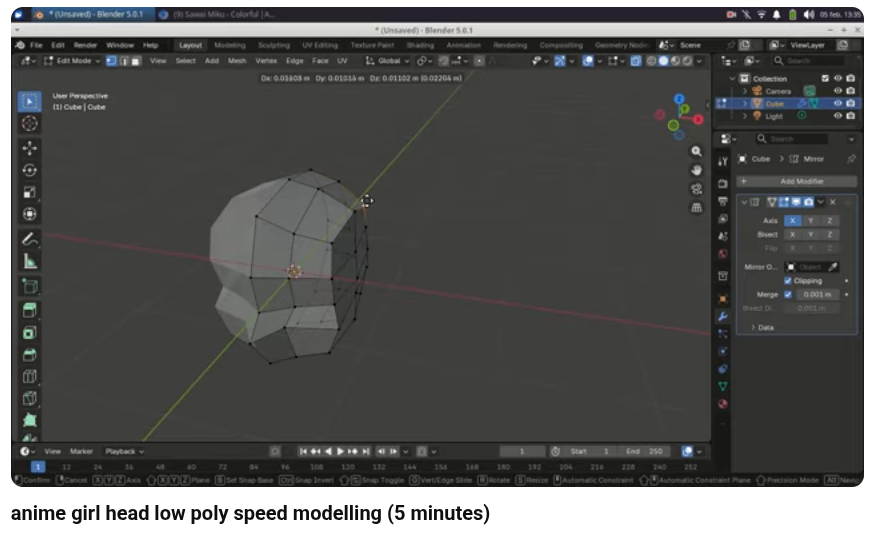
Task: Activate the Inset Faces tool
Action: (30, 333)
